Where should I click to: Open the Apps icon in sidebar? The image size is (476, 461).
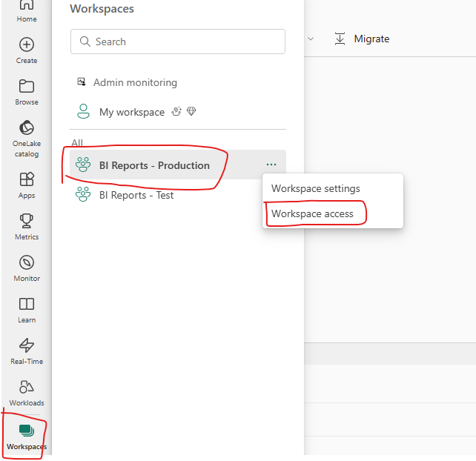(27, 179)
